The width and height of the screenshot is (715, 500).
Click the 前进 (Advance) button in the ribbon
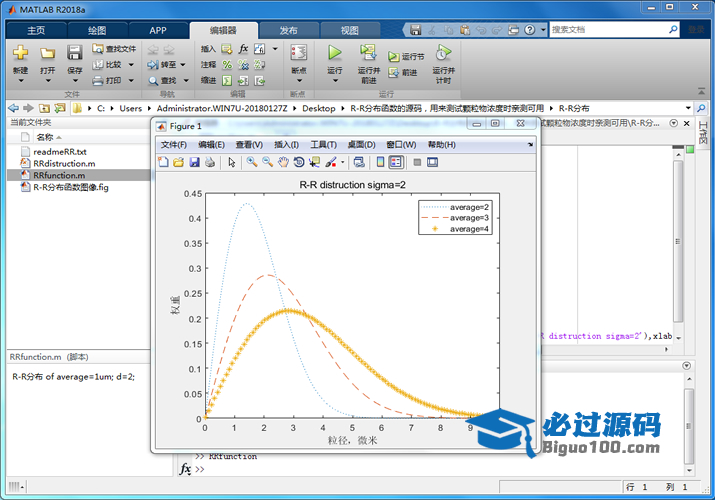click(404, 72)
